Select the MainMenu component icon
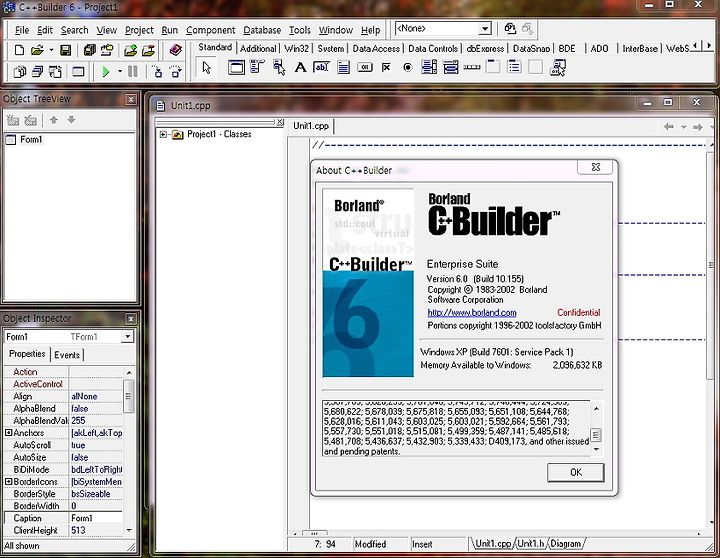The image size is (720, 558). tap(257, 67)
